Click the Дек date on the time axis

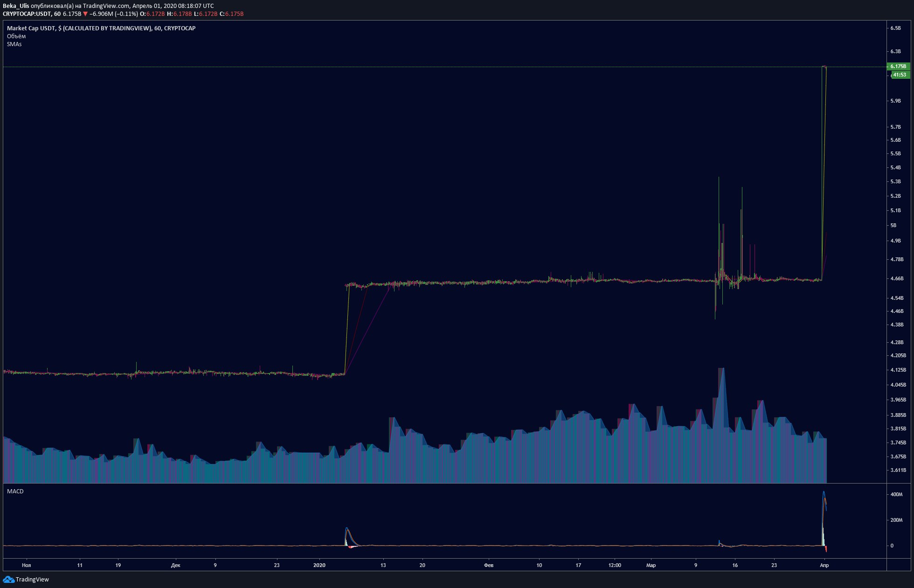[x=175, y=566]
